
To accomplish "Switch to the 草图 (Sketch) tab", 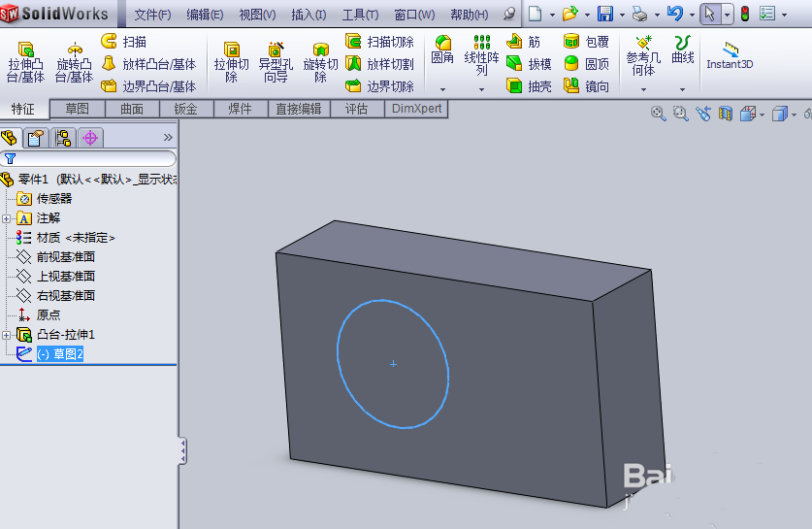I will 78,109.
